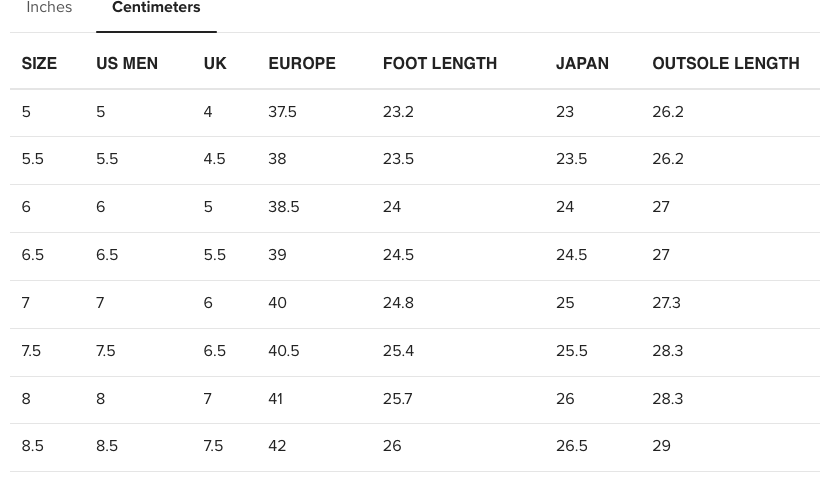
Task: Click the OUTSOLE LENGTH column header
Action: 726,63
